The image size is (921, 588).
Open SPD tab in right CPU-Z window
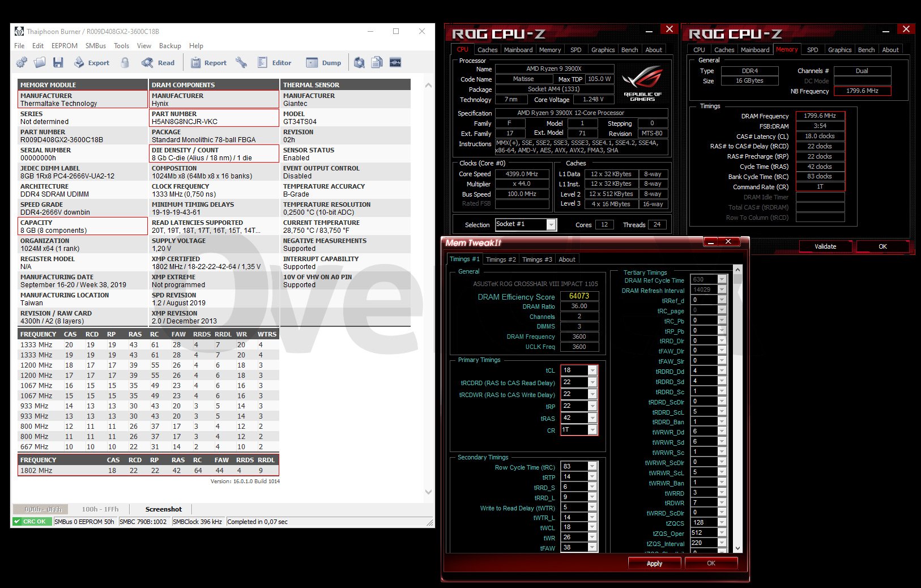(812, 50)
